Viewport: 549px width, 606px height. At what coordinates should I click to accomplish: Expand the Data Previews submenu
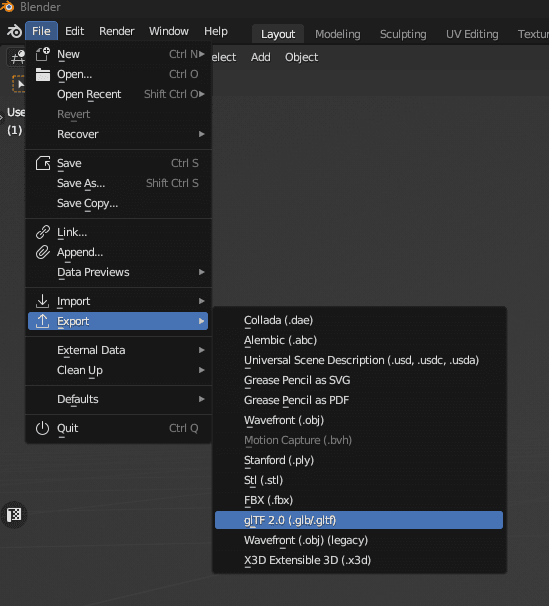[118, 272]
